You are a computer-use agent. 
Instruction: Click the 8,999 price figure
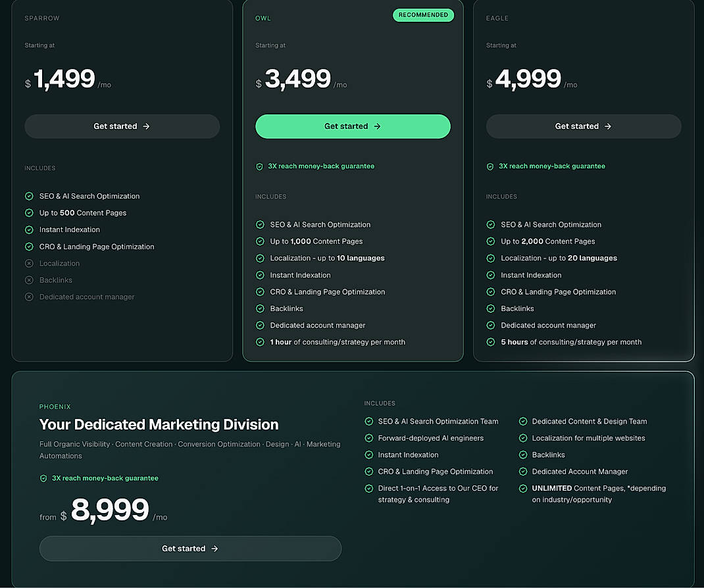[x=110, y=510]
